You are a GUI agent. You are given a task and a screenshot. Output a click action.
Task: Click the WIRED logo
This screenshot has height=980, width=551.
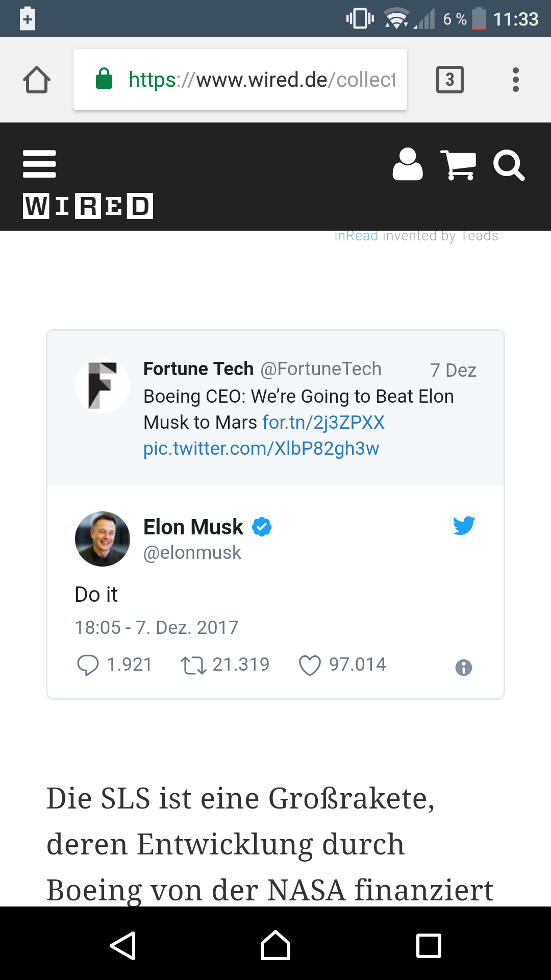pos(88,206)
